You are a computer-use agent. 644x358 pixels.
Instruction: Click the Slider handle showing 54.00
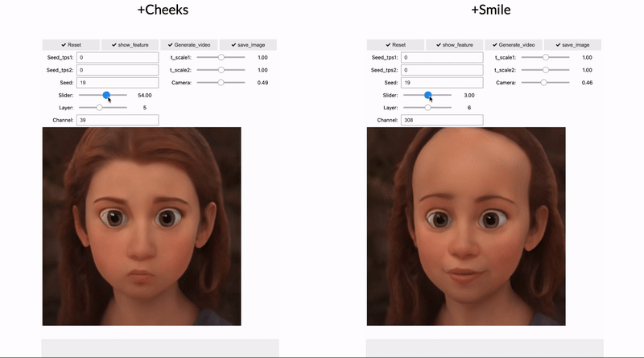click(x=106, y=95)
